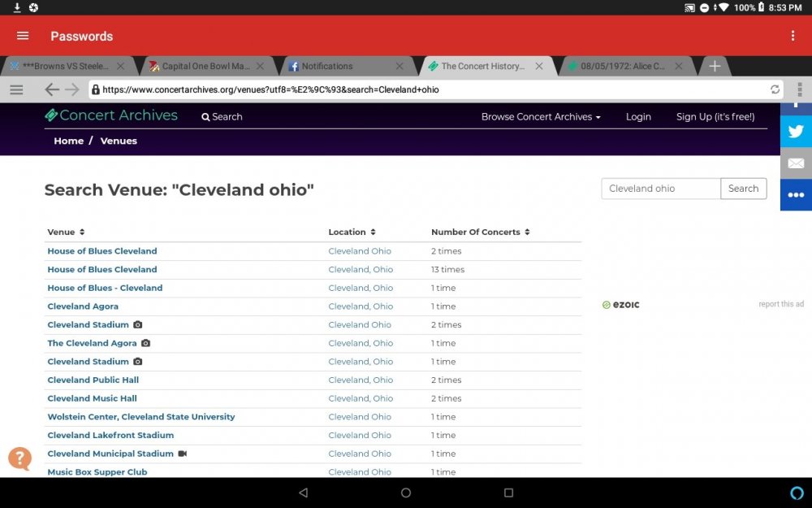Open Cleveland Lakefront Stadium venue
812x508 pixels.
[x=110, y=436]
